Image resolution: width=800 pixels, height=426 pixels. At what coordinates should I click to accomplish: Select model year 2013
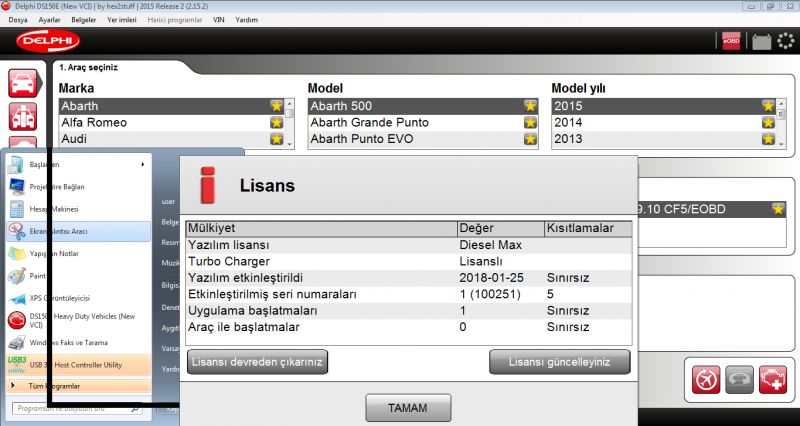(x=664, y=139)
